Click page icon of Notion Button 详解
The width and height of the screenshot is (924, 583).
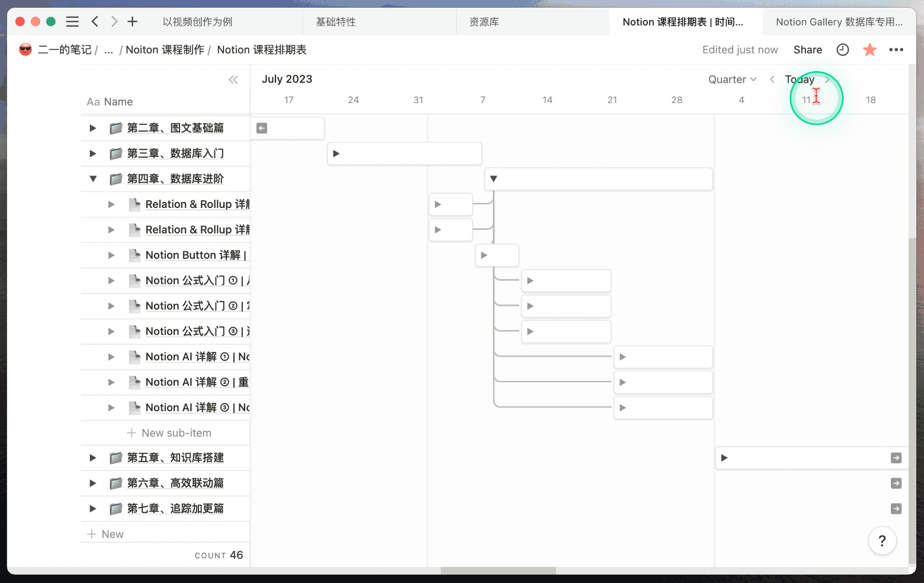(x=134, y=255)
